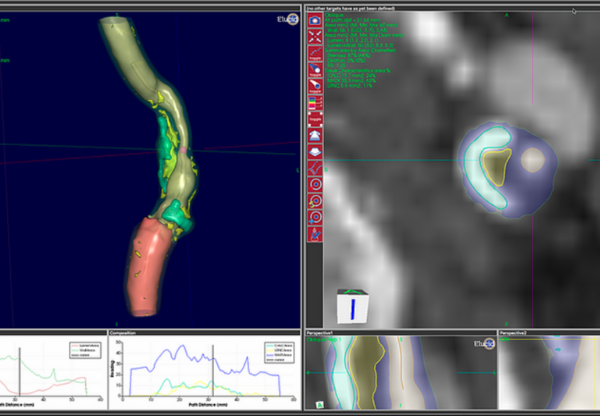600x416 pixels.
Task: Click the Perspective1 panel header
Action: coord(320,333)
